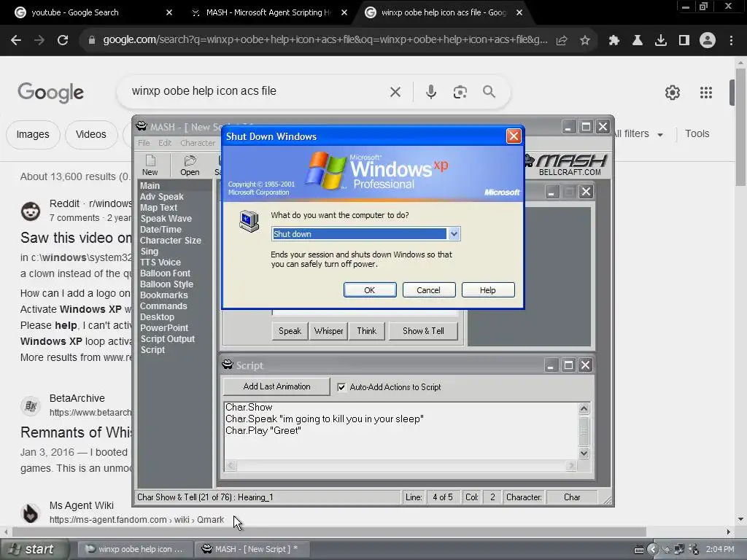Click the Whisper button in MASH
The image size is (747, 560).
[328, 331]
